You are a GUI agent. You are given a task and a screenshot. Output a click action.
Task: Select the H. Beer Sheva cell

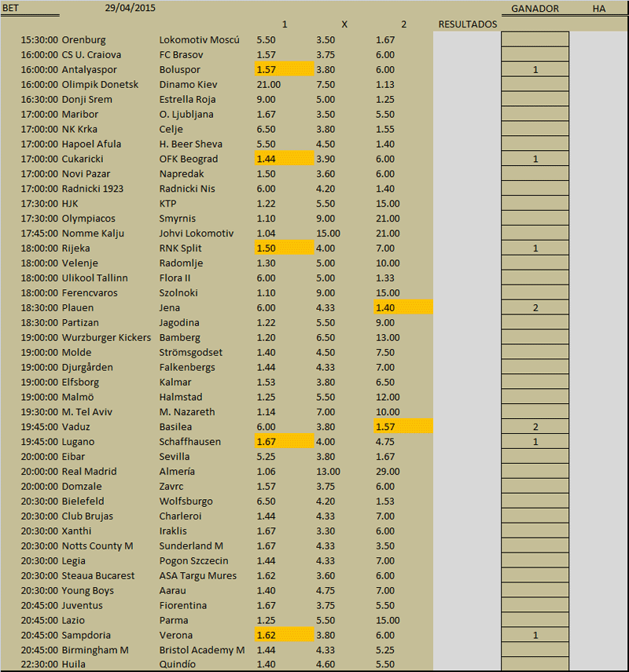[x=191, y=144]
